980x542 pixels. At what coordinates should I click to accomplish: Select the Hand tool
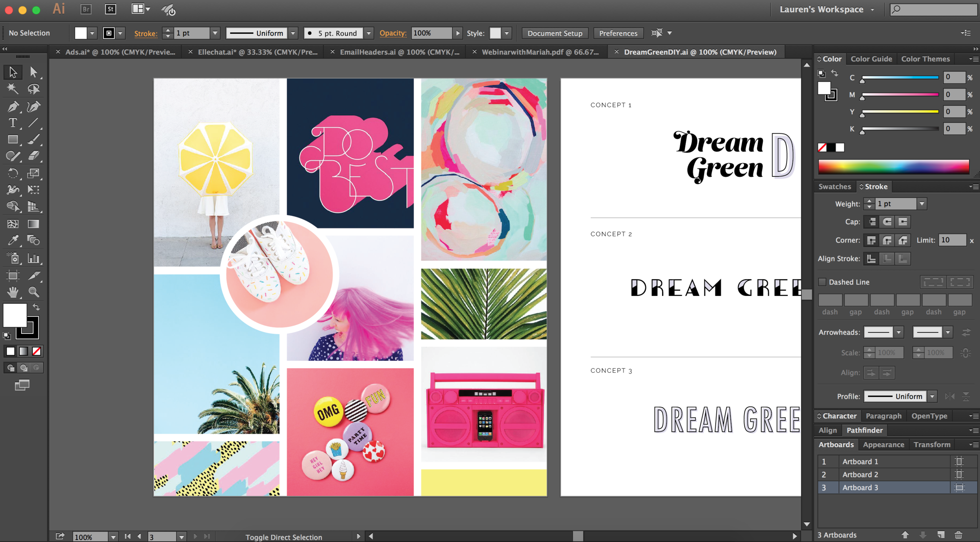click(13, 292)
